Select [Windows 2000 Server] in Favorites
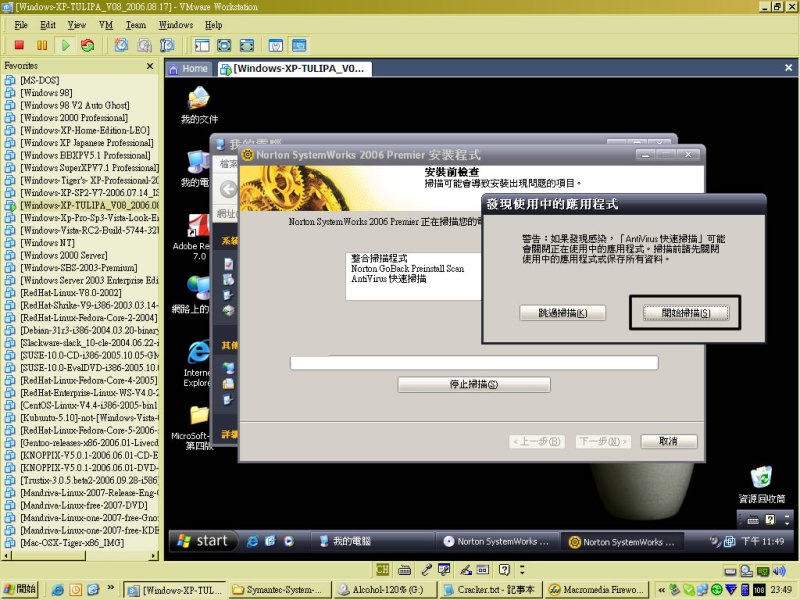The width and height of the screenshot is (800, 600). tap(64, 255)
